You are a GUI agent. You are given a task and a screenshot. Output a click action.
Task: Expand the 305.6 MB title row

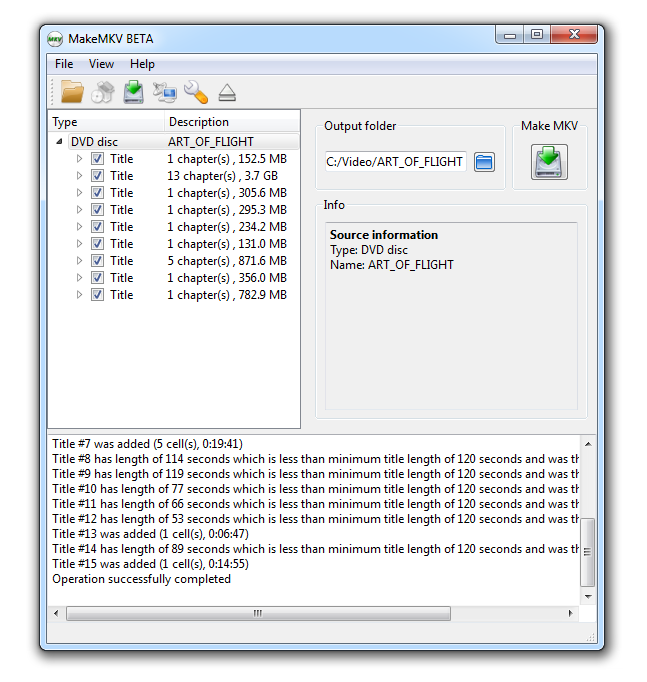[x=79, y=193]
